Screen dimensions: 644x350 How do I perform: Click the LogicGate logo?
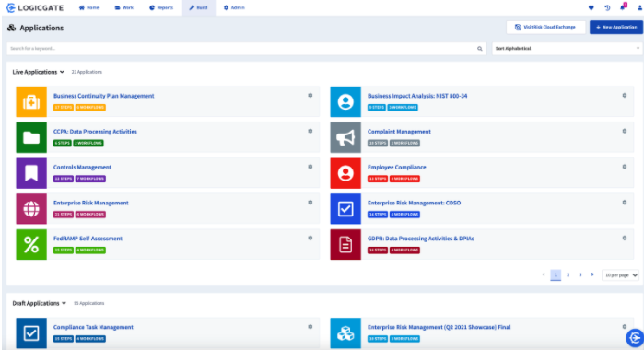click(x=35, y=7)
